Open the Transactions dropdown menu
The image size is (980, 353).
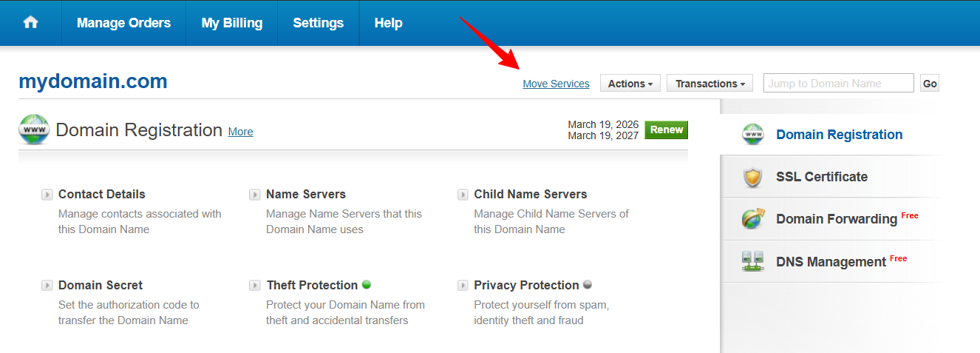point(710,84)
